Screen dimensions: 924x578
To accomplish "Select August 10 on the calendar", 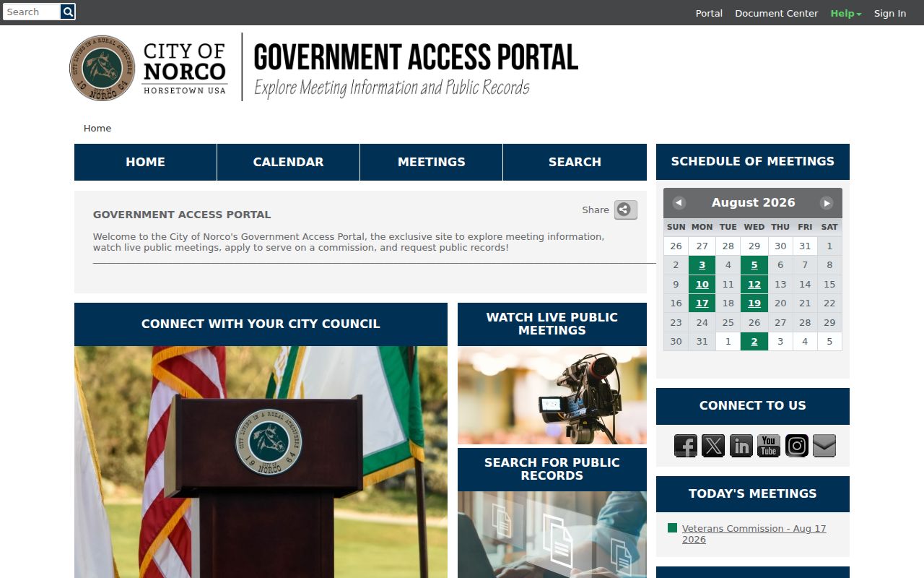I will pyautogui.click(x=702, y=284).
